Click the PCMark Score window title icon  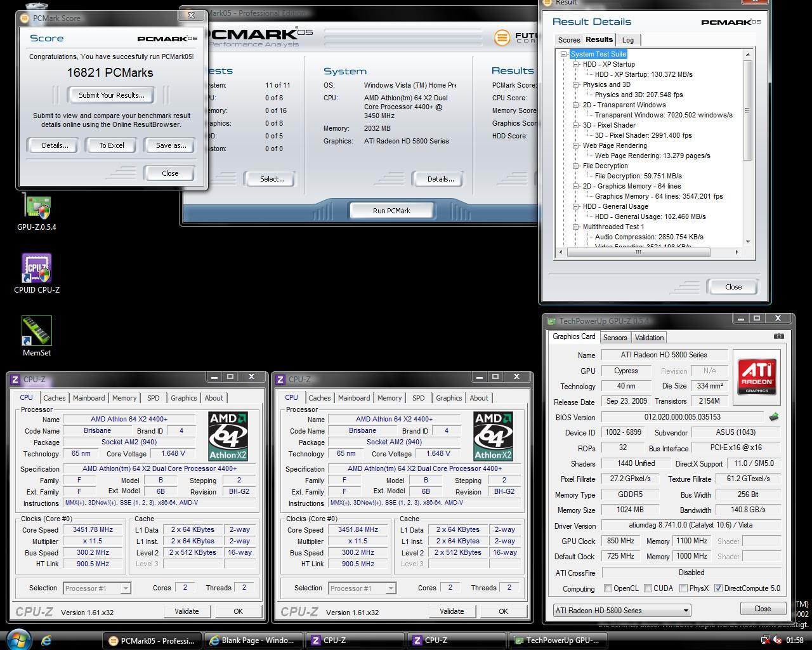[x=25, y=18]
